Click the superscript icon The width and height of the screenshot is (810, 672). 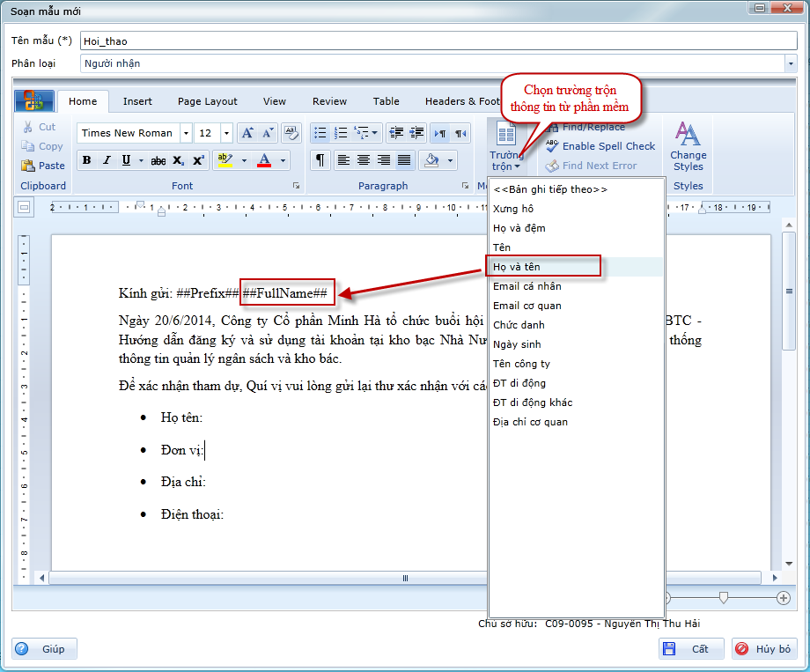click(x=198, y=160)
